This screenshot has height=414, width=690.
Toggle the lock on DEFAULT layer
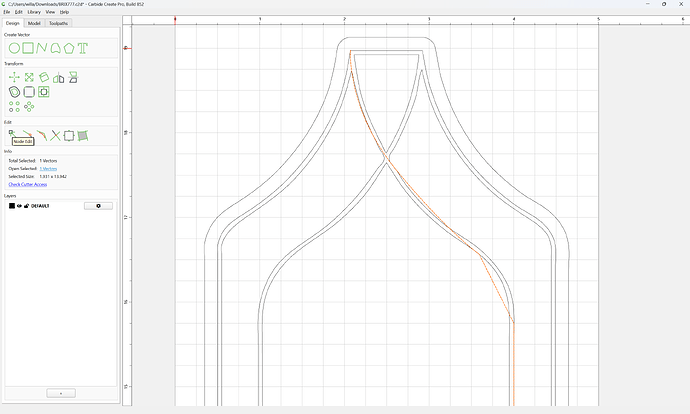26,206
